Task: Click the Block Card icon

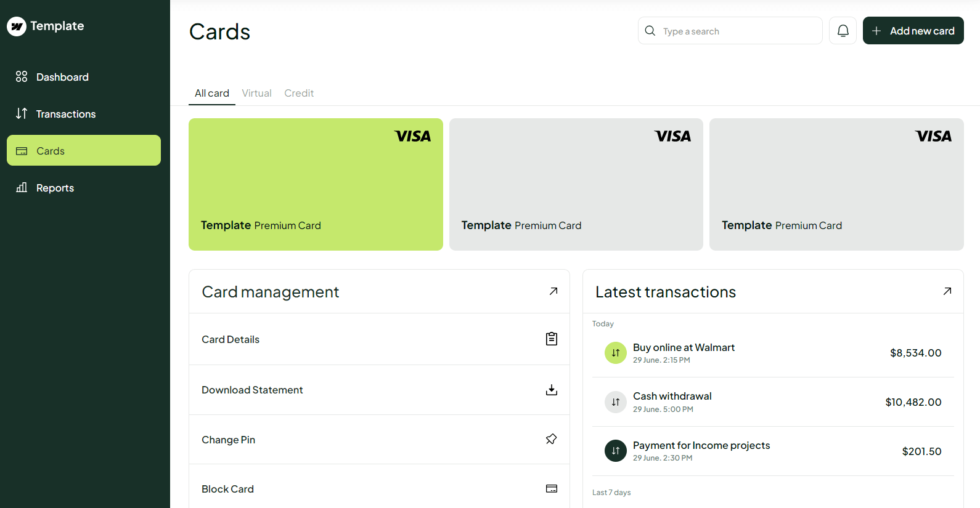Action: coord(552,488)
